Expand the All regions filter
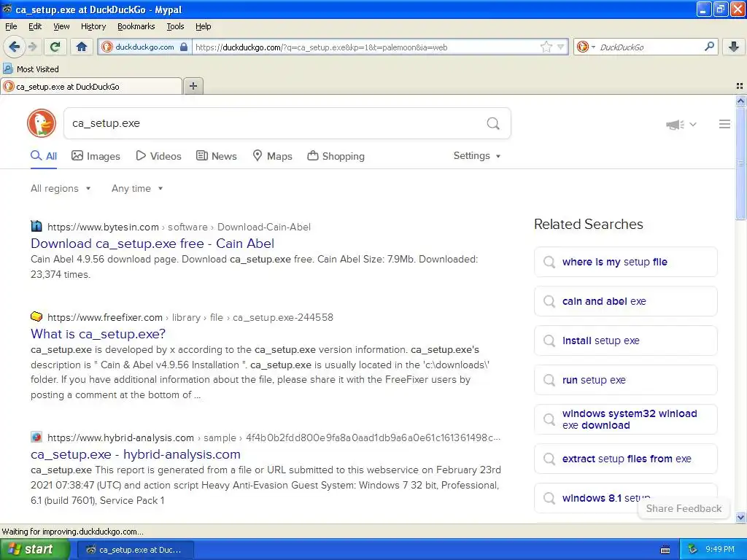This screenshot has width=747, height=560. click(x=61, y=189)
